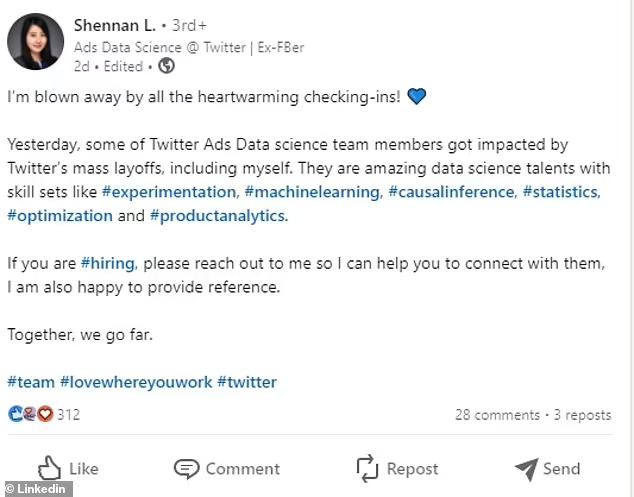Click the Send paper plane icon
Viewport: 634px width, 497px height.
[526, 468]
